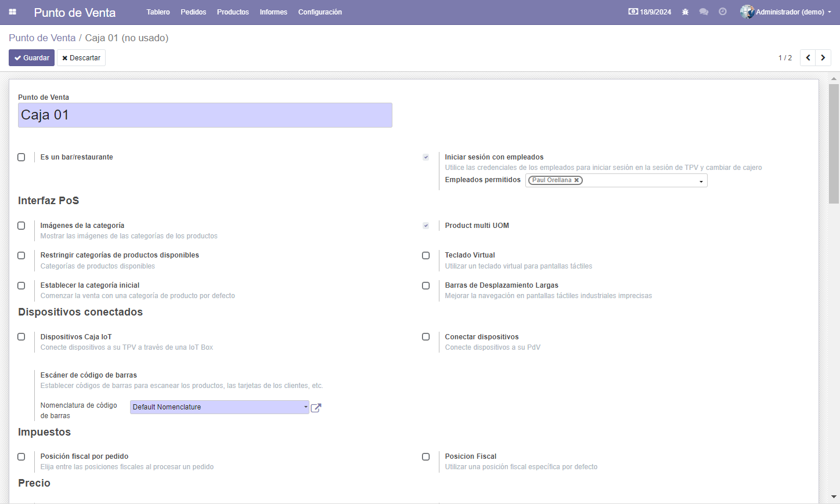This screenshot has height=504, width=840.
Task: Click the Administrador user avatar
Action: (x=747, y=12)
